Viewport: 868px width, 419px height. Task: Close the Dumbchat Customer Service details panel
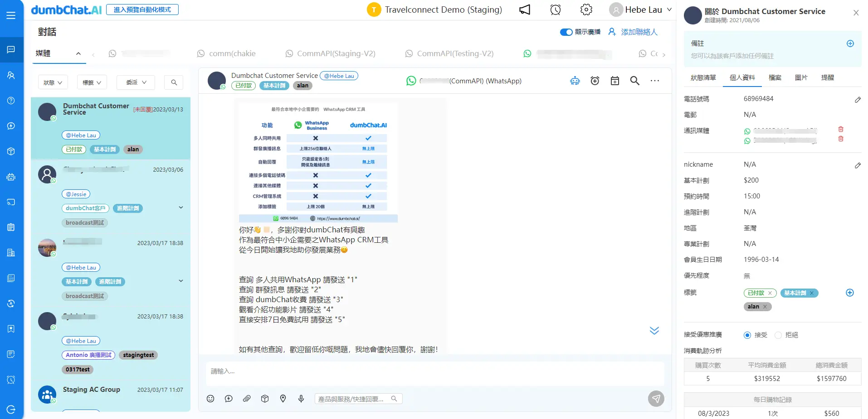[856, 13]
